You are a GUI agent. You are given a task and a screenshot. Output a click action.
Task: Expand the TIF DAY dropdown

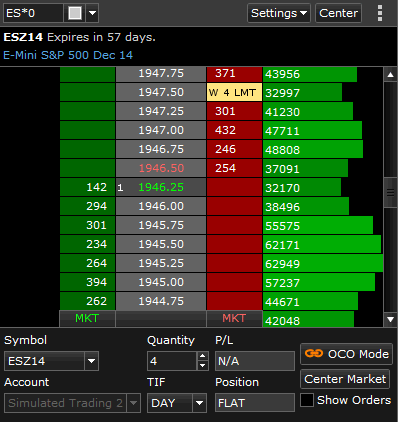(x=199, y=403)
